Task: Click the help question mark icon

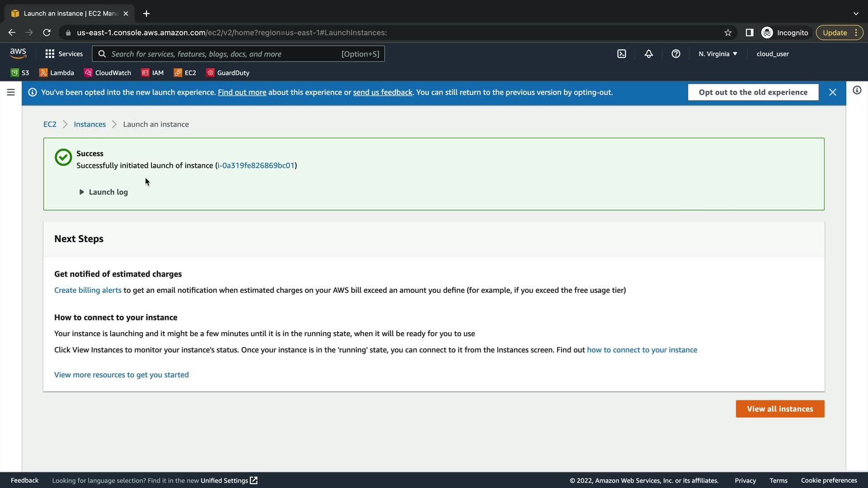Action: pos(676,54)
